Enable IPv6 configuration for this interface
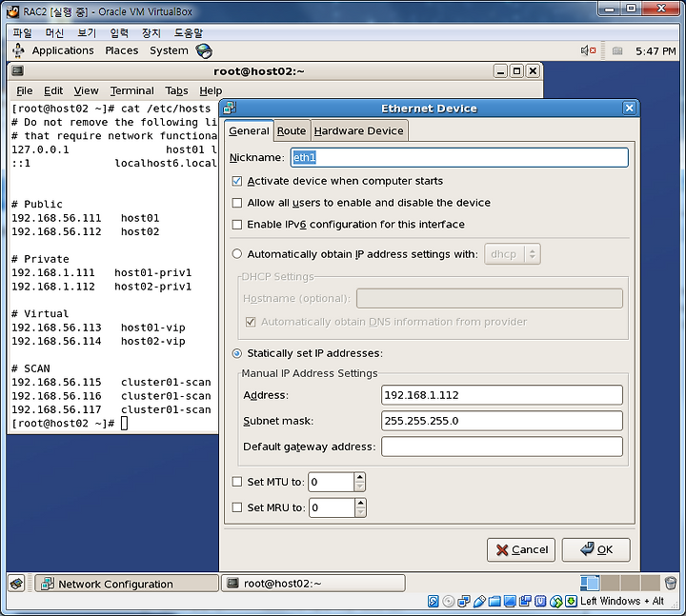 [236, 225]
